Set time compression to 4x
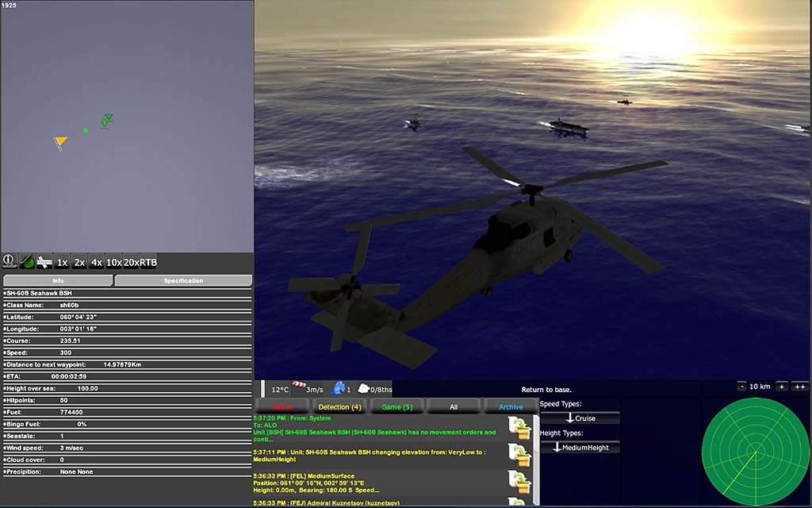This screenshot has height=508, width=812. 96,262
